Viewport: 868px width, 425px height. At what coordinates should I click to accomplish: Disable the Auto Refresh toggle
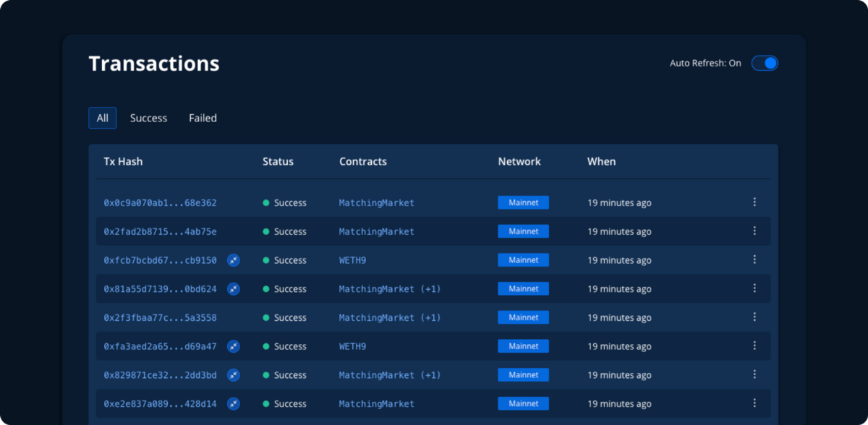pyautogui.click(x=765, y=63)
